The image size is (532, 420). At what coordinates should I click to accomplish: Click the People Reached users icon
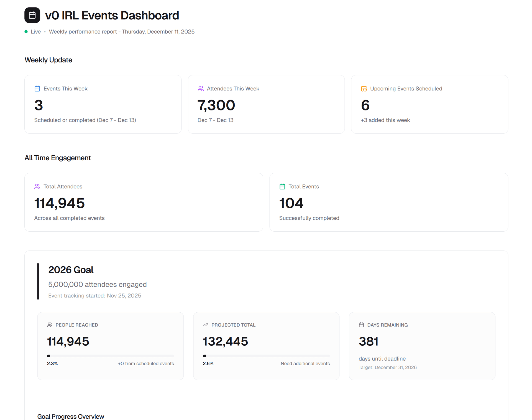tap(50, 325)
